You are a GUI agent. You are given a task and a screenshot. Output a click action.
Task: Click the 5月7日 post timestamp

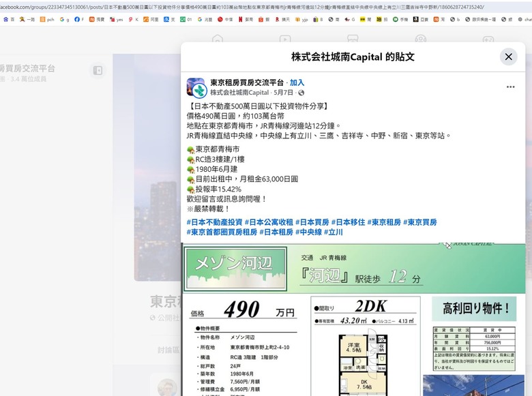point(283,92)
